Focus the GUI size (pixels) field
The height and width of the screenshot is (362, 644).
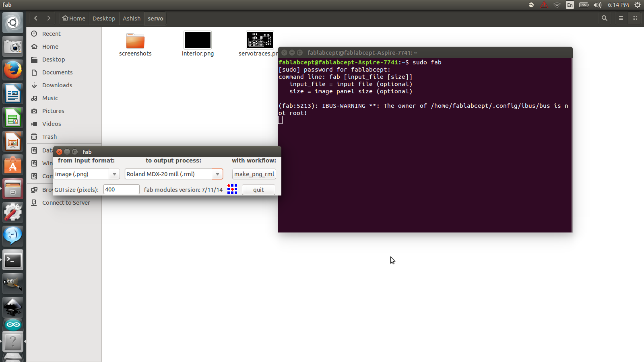point(122,189)
